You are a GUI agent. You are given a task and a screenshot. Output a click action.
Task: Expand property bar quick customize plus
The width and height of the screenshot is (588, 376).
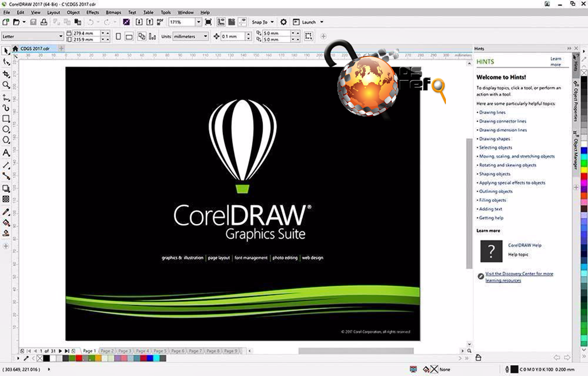[323, 36]
